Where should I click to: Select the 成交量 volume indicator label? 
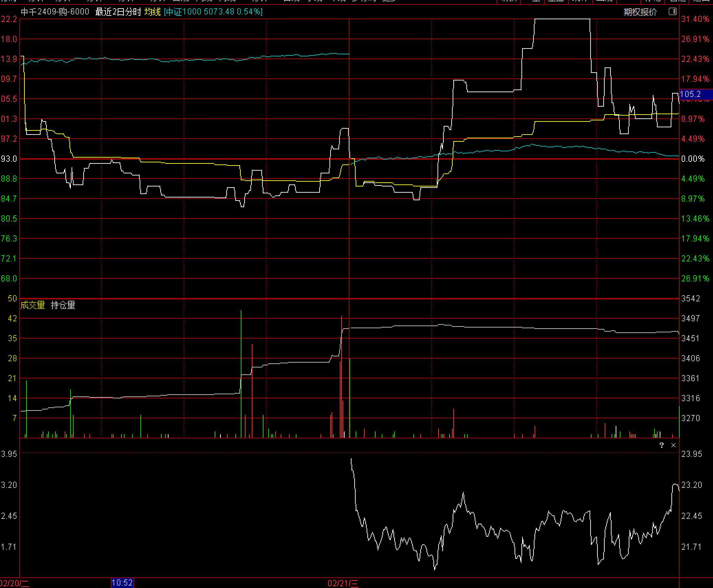coord(33,305)
